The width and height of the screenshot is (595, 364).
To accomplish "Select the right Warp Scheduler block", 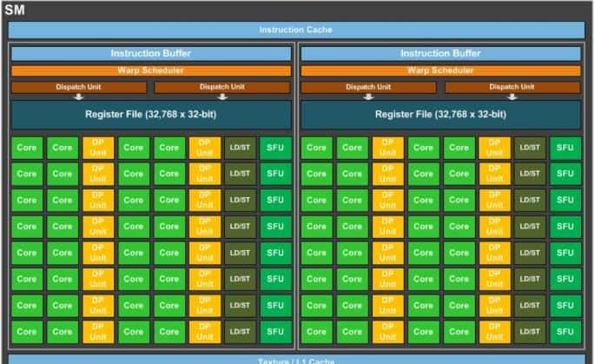I will tap(440, 70).
